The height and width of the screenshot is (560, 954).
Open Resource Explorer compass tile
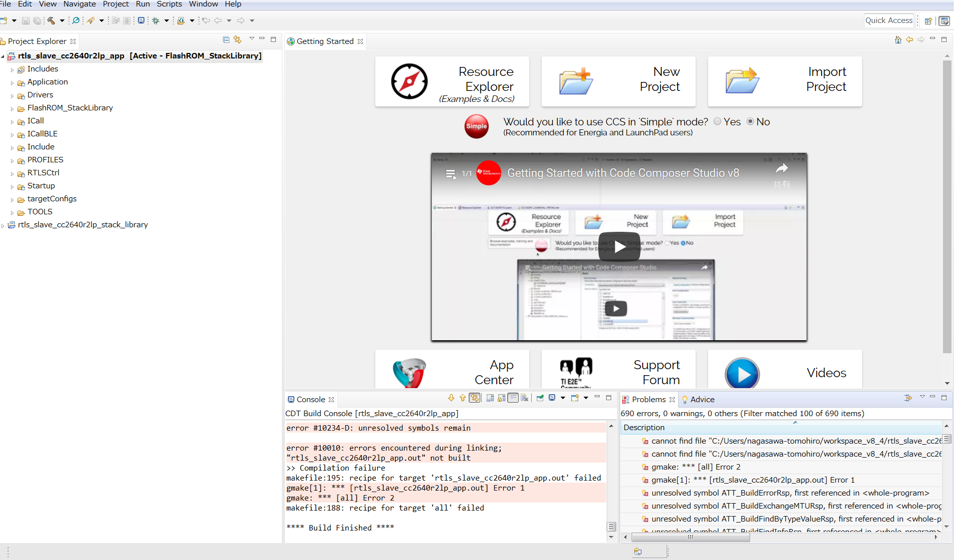click(x=452, y=81)
